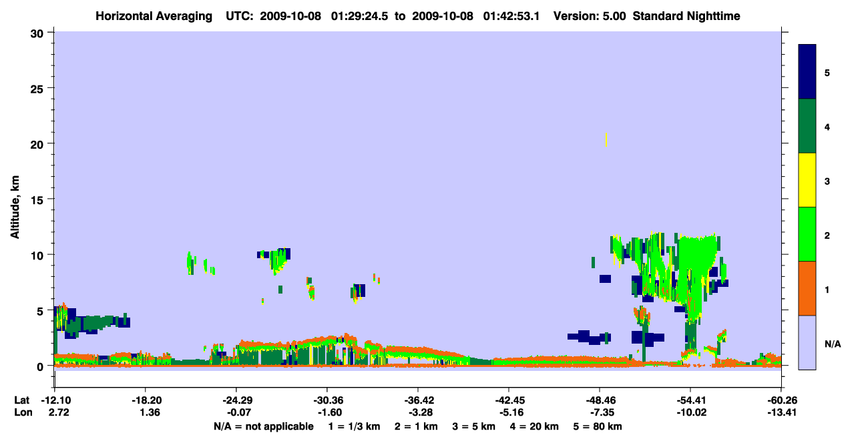Viewport: 868px width, 445px height.
Task: Click latitude value -18.20
Action: tap(146, 400)
